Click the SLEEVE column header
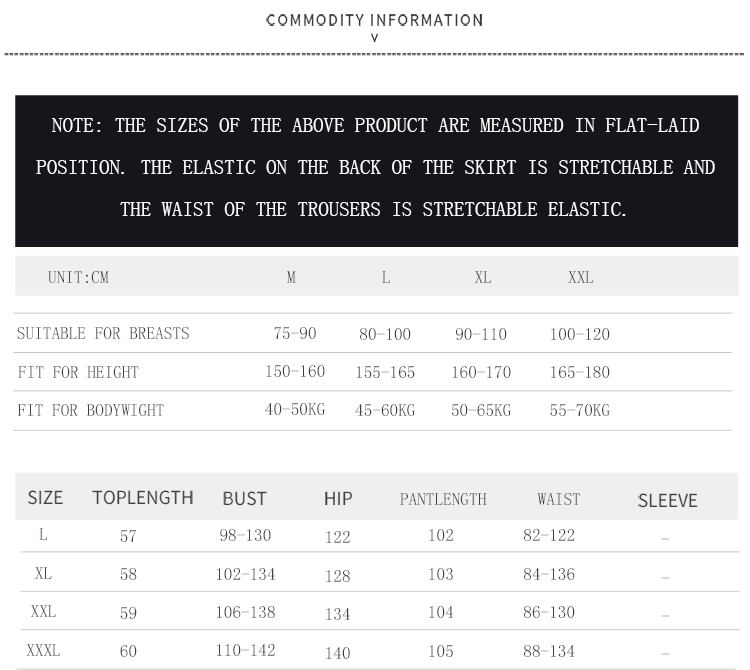Viewport: 750px width, 670px height. pyautogui.click(x=667, y=500)
